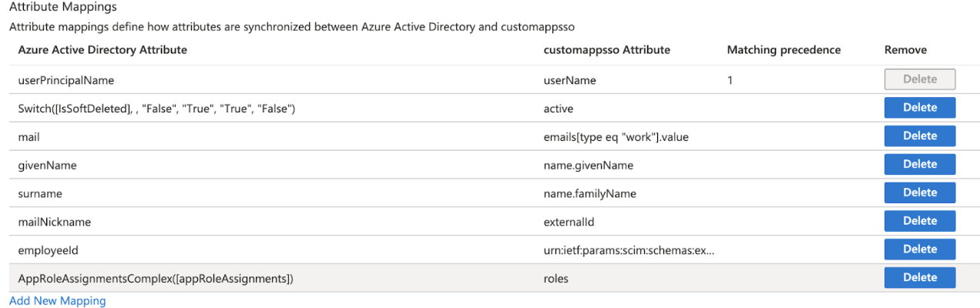Image resolution: width=980 pixels, height=308 pixels.
Task: Click Add New Mapping link
Action: tap(58, 300)
